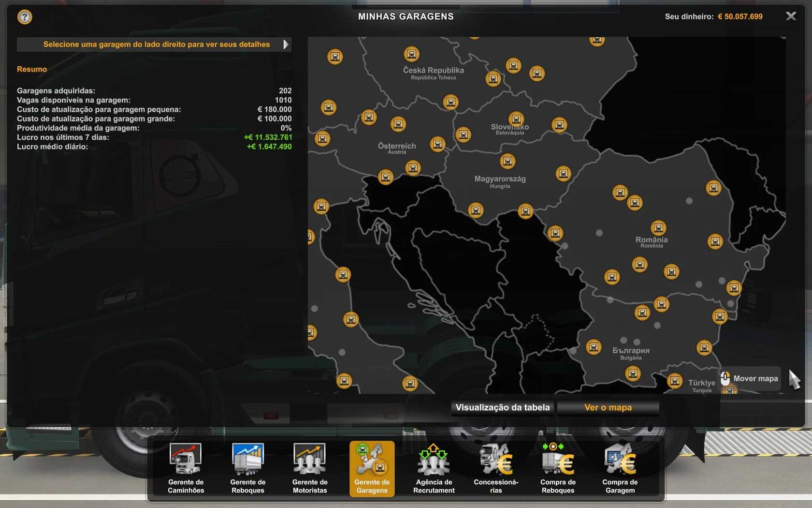Select garage marker above Česká Republika label

(411, 54)
